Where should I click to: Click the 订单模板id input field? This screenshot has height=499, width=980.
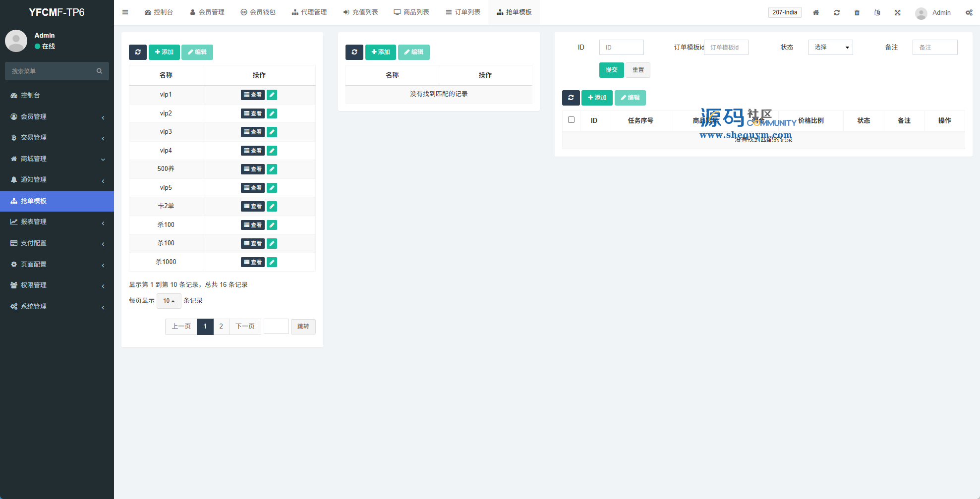[726, 48]
